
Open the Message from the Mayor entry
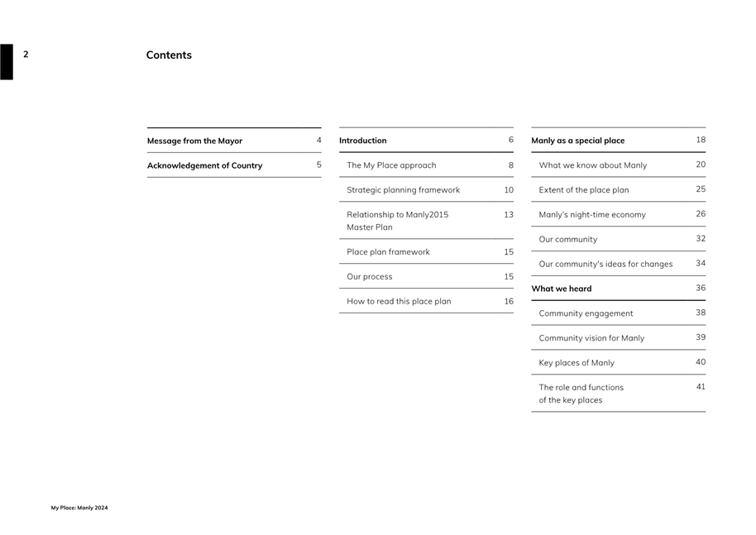[x=194, y=141]
